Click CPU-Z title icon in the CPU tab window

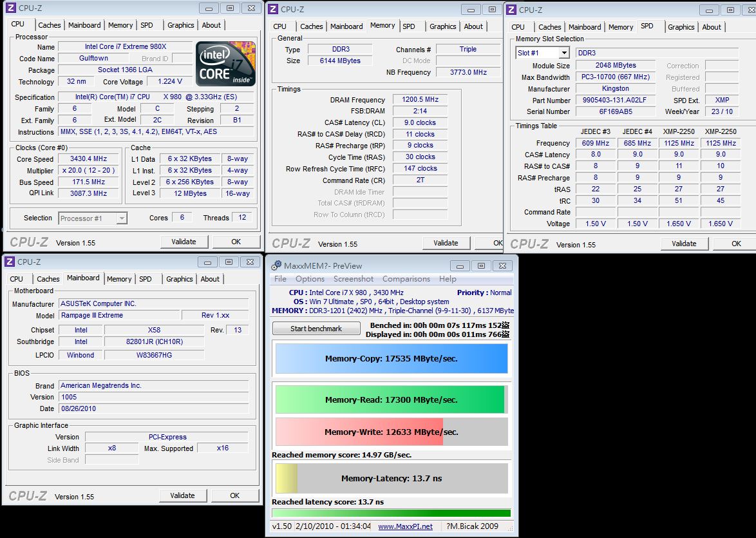point(10,8)
